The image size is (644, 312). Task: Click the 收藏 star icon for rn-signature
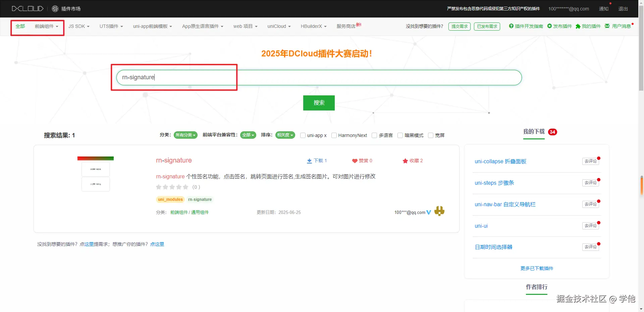(x=405, y=161)
